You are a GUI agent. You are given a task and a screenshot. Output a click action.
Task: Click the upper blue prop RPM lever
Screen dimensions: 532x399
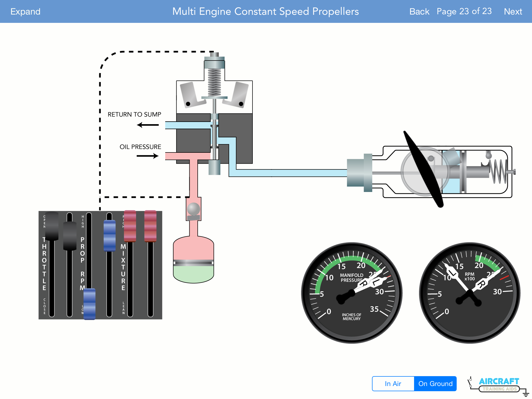(109, 235)
